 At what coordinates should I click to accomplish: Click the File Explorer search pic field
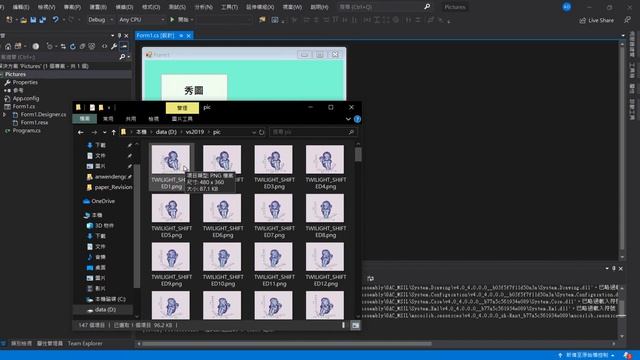click(313, 132)
